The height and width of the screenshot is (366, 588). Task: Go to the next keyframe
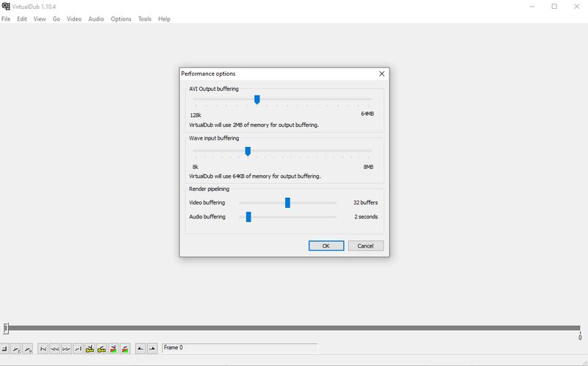tap(101, 348)
